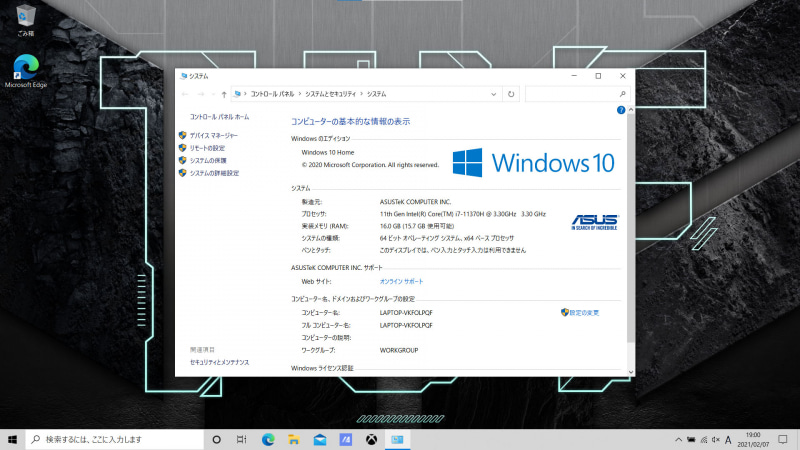This screenshot has height=450, width=800.
Task: Click the battery tray icon
Action: click(691, 439)
